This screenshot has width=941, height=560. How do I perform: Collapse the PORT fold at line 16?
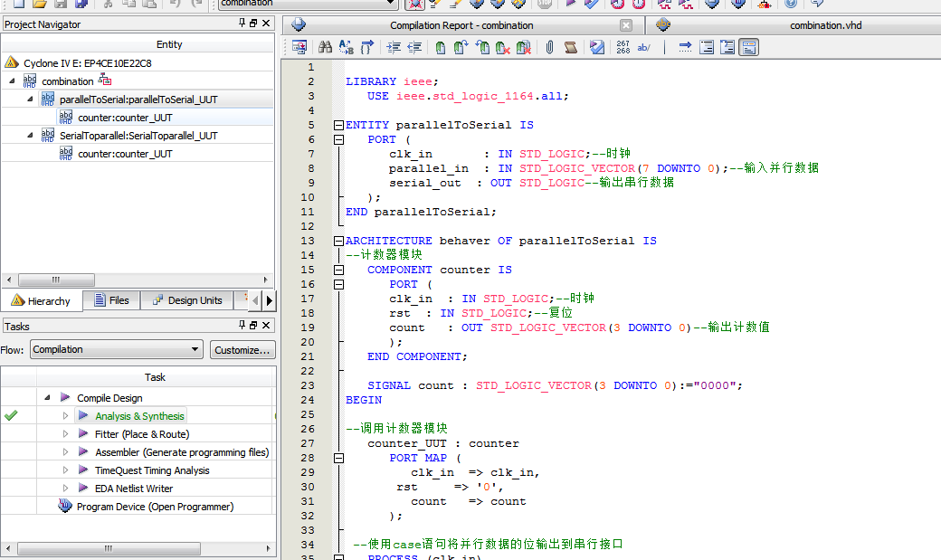coord(338,284)
